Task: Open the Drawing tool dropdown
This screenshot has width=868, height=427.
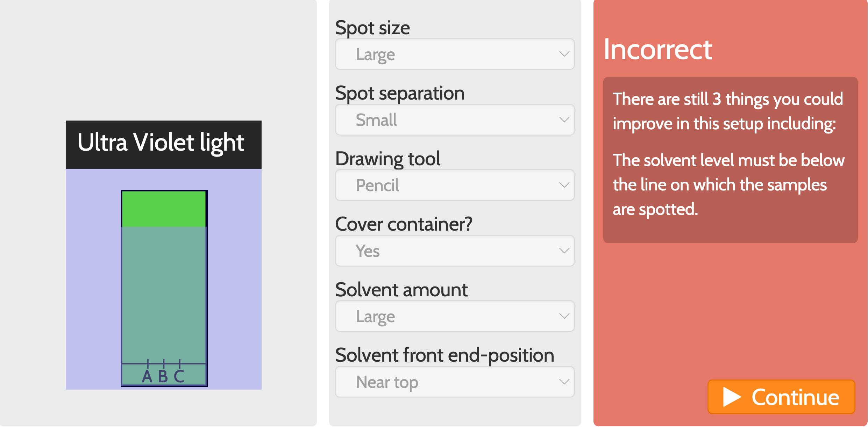Action: pyautogui.click(x=455, y=185)
